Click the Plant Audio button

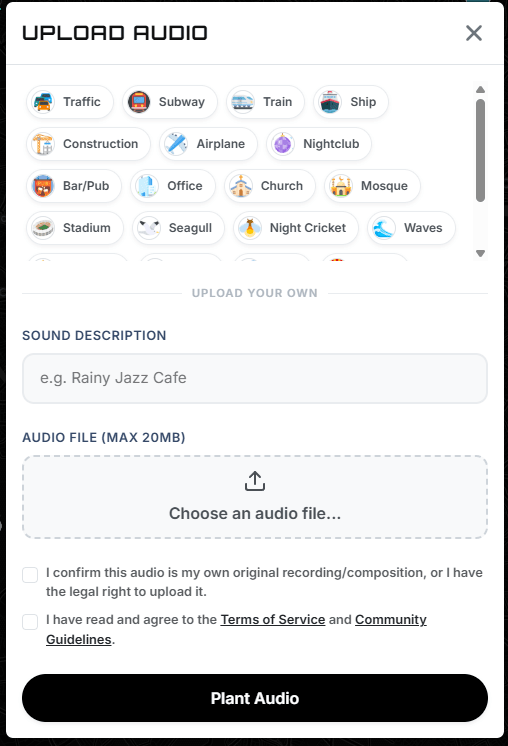tap(255, 698)
